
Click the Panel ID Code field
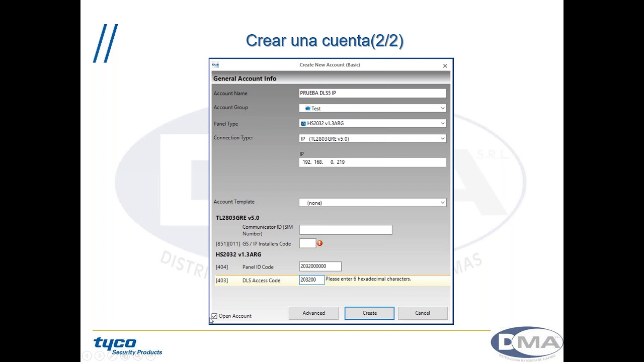(x=320, y=266)
